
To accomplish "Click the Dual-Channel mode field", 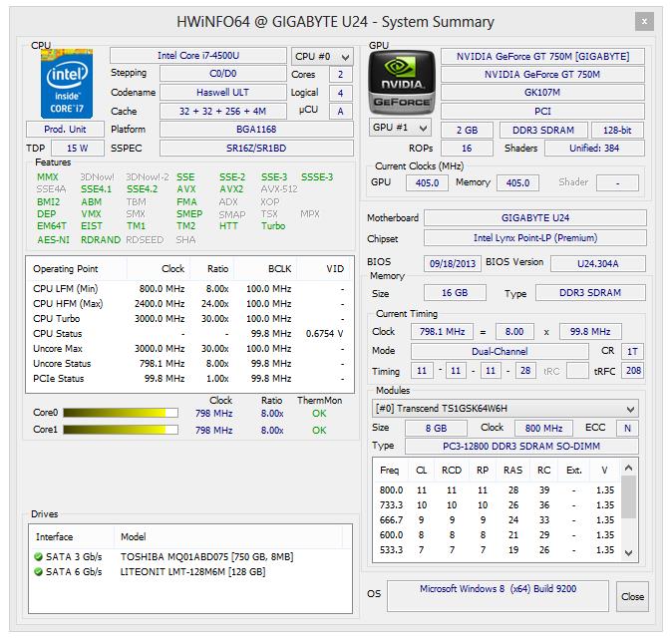I will (x=500, y=351).
